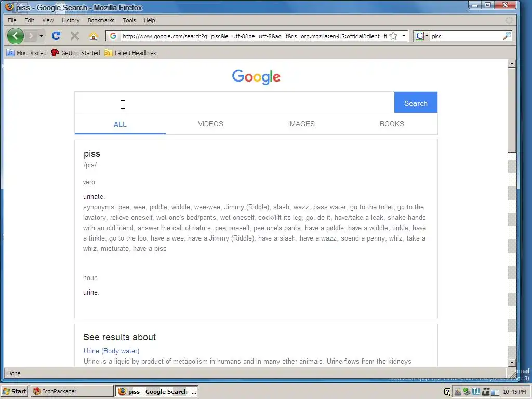Open the Latest Headlines feed
The image size is (532, 399).
[130, 53]
